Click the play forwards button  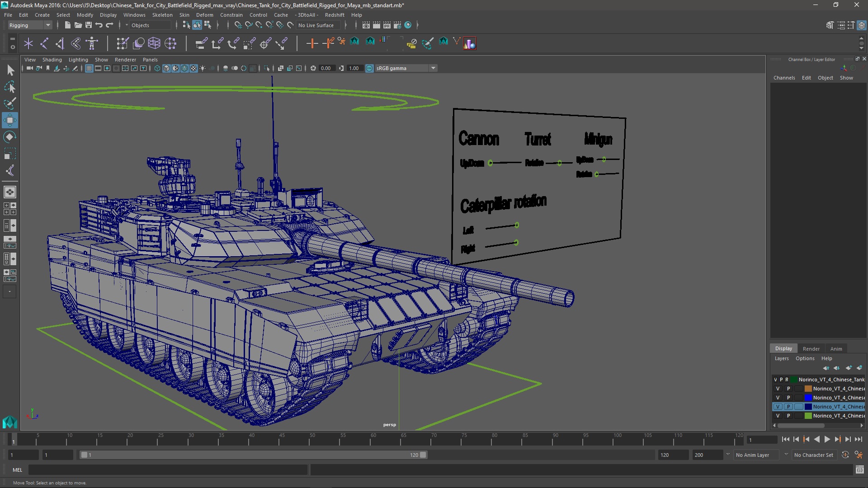pyautogui.click(x=827, y=439)
